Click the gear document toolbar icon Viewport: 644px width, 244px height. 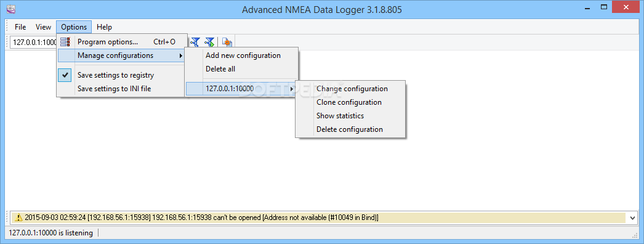coord(227,42)
